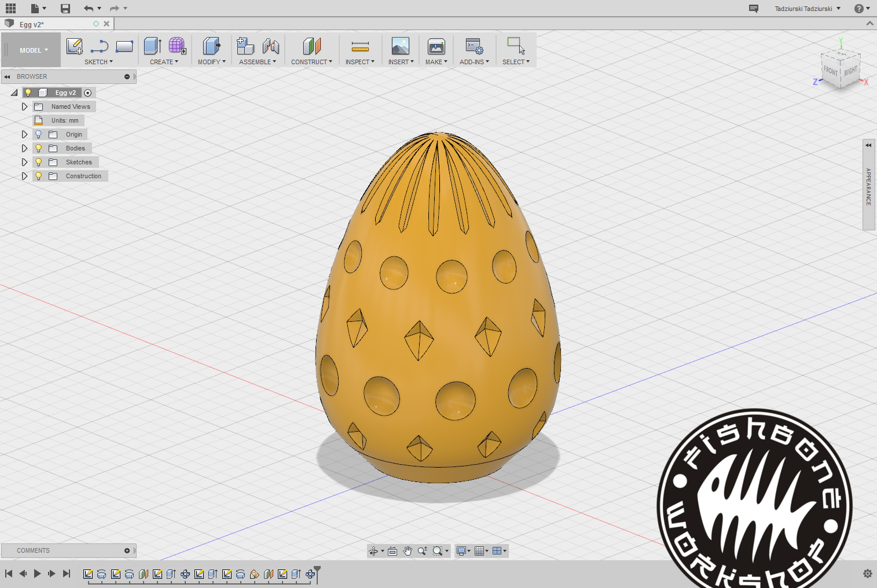This screenshot has width=877, height=588.
Task: Open the user account dropdown
Action: pos(808,9)
